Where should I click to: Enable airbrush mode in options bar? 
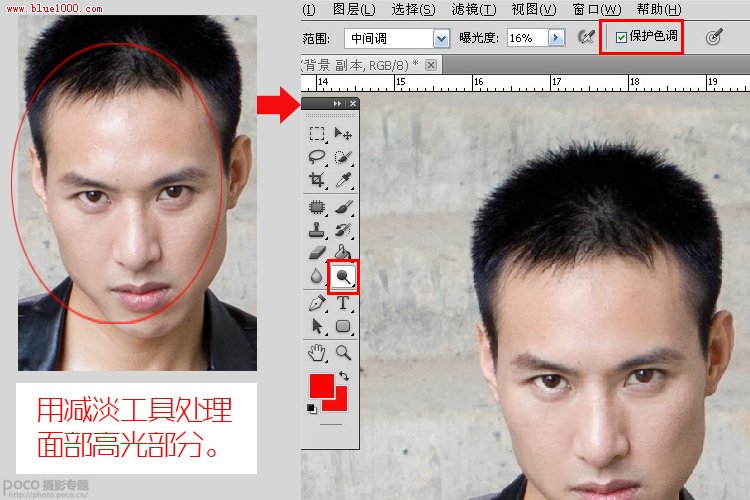(585, 37)
